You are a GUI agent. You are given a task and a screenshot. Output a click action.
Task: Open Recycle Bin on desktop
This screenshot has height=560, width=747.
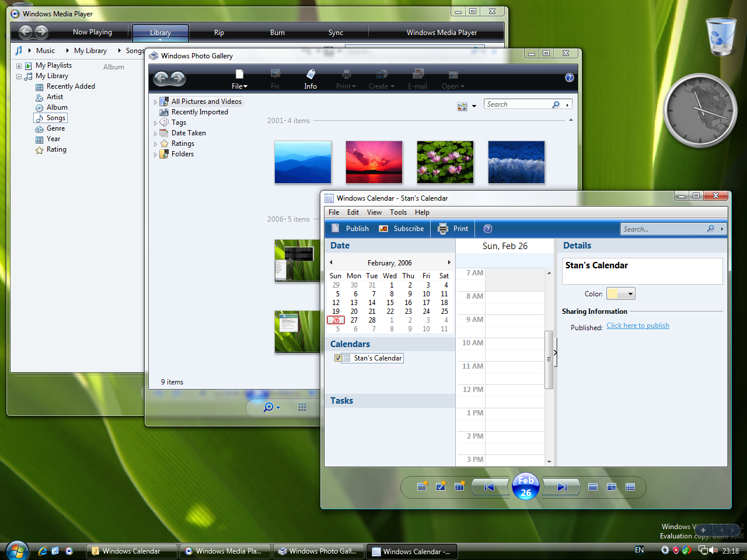tap(721, 36)
